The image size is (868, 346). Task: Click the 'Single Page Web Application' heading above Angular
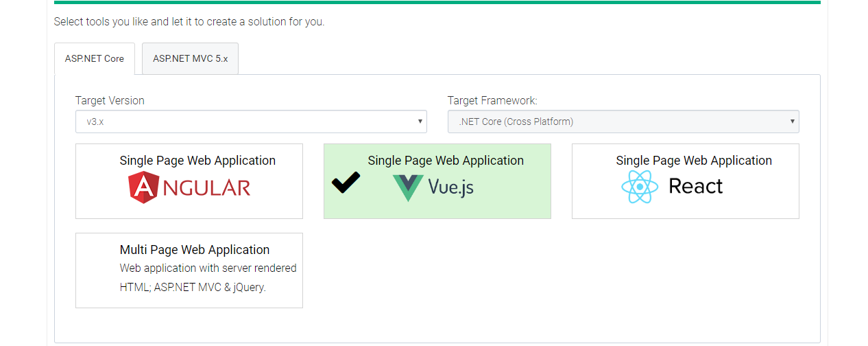197,161
